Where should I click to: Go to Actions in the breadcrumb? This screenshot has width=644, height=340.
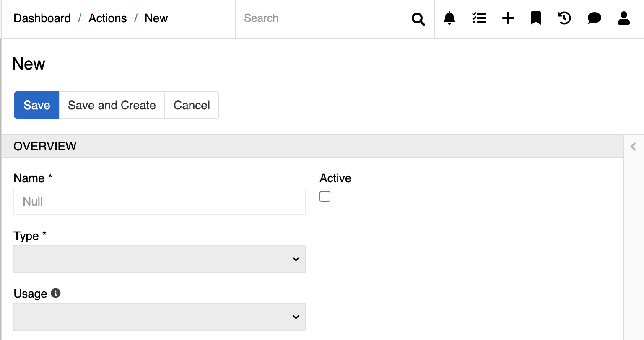point(108,18)
